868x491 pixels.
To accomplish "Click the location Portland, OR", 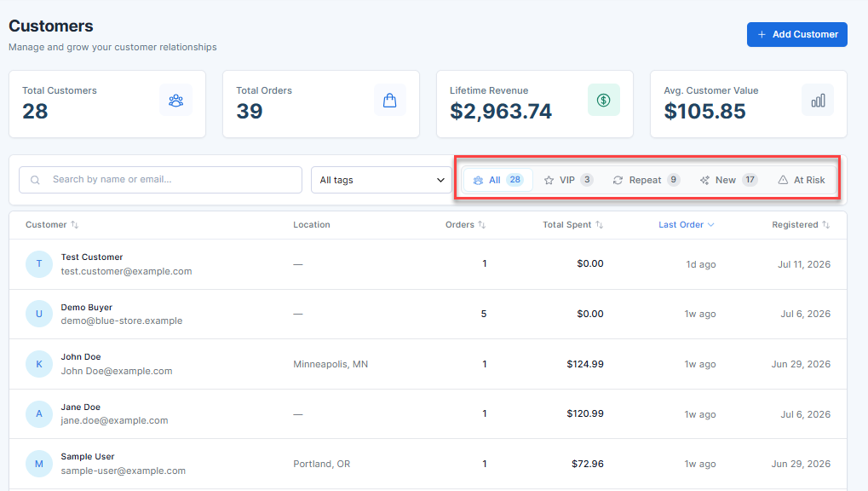I will pos(322,464).
